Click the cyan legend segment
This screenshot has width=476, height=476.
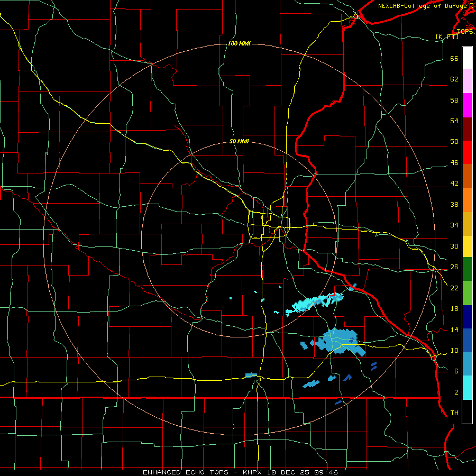click(467, 388)
